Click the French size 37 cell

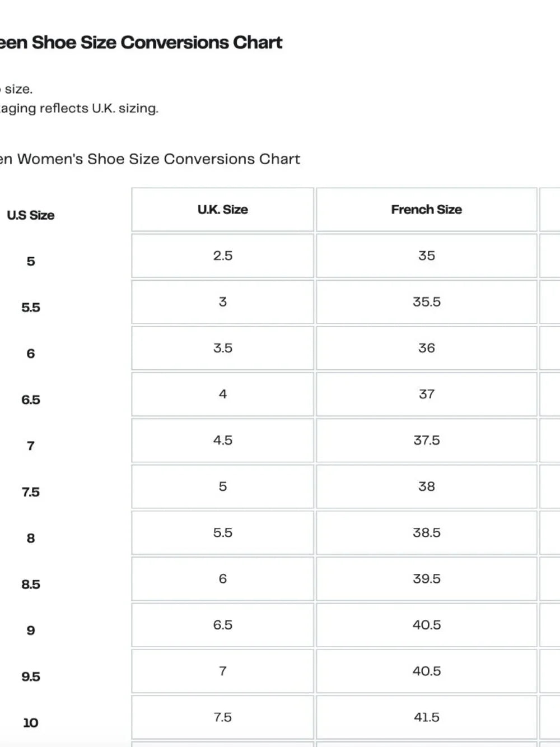pyautogui.click(x=426, y=394)
